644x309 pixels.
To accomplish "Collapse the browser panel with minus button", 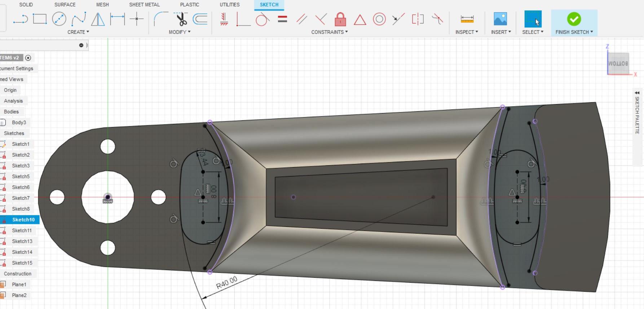I will [x=81, y=45].
